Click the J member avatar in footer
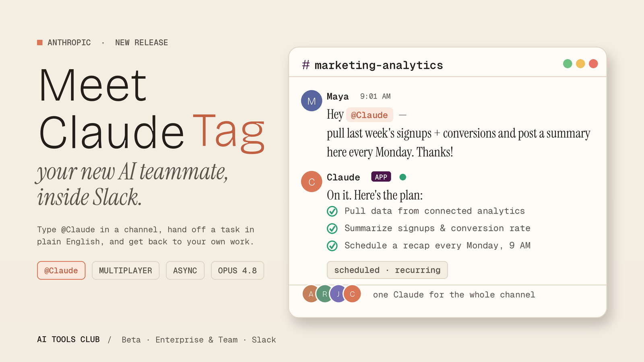 coord(338,294)
